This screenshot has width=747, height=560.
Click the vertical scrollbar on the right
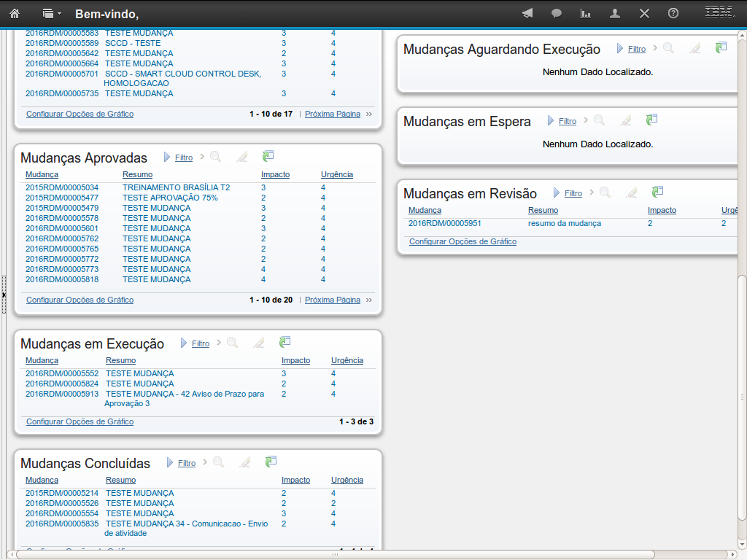coord(742,328)
